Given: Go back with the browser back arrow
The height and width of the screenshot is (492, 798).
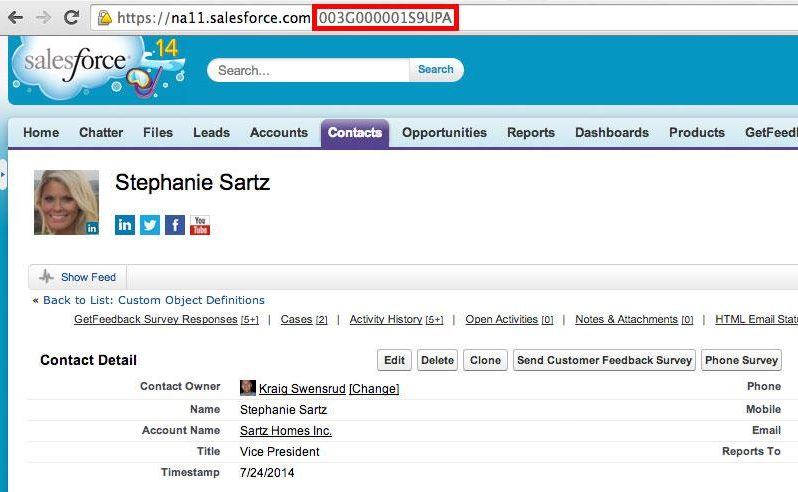Looking at the screenshot, I should [x=16, y=18].
